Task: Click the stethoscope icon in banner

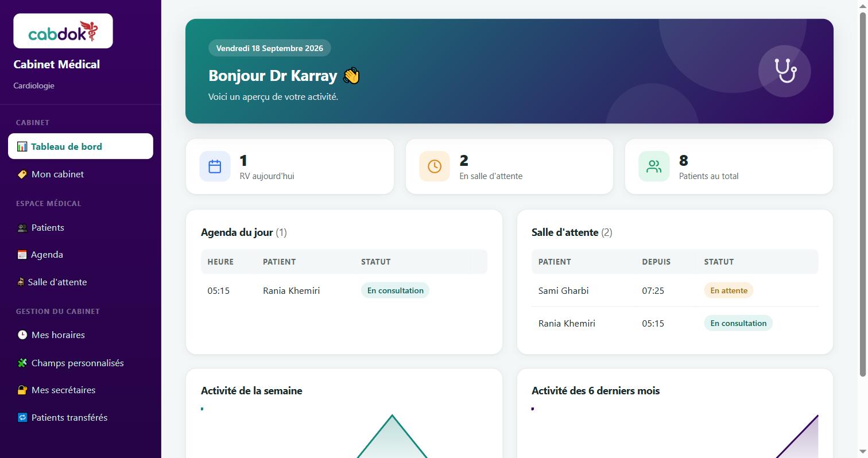Action: (x=784, y=71)
